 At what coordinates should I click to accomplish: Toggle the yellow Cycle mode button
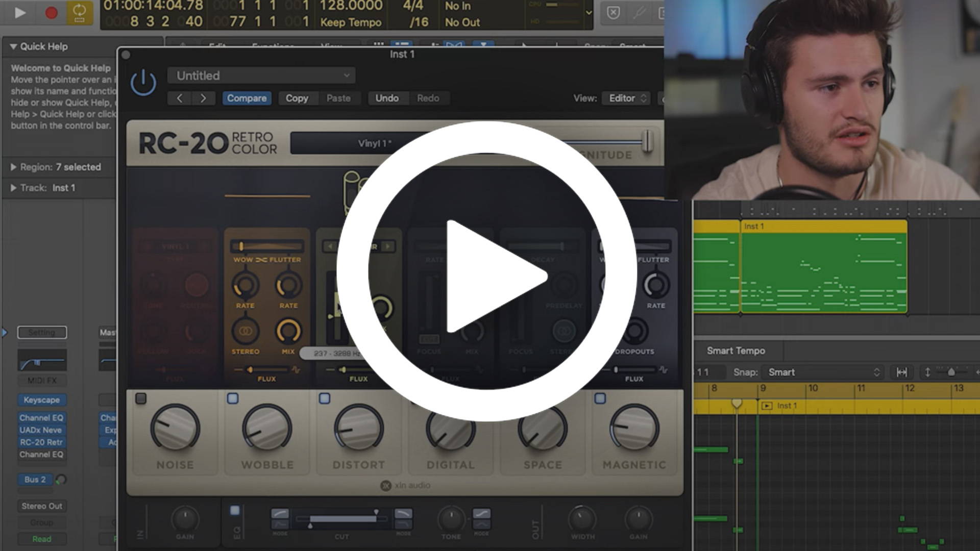point(80,12)
